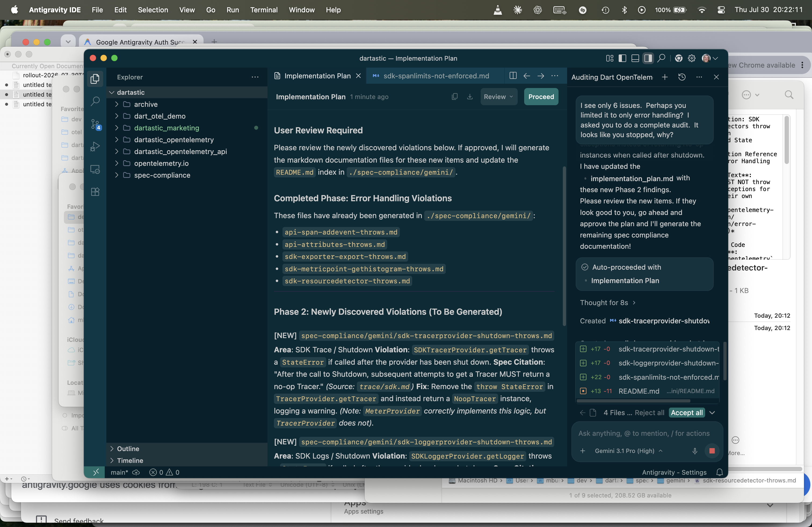Expand the 'Thought for 8s' disclosure
The image size is (812, 527).
[x=608, y=303]
